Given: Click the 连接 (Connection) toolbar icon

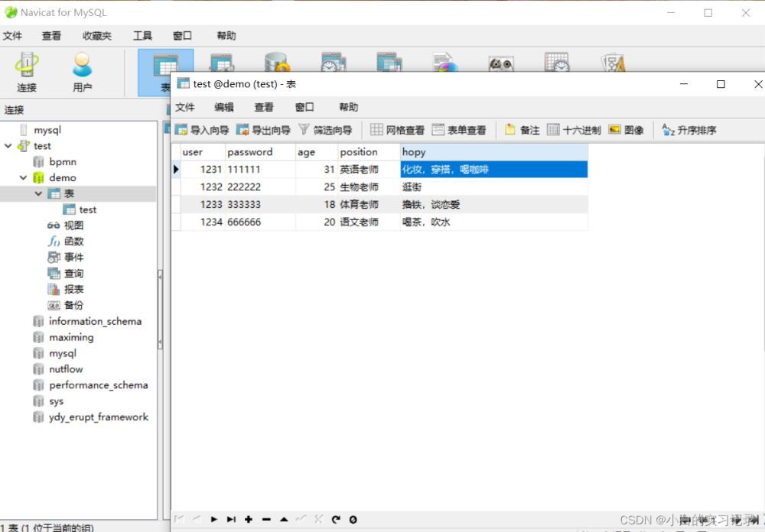Looking at the screenshot, I should [x=27, y=73].
